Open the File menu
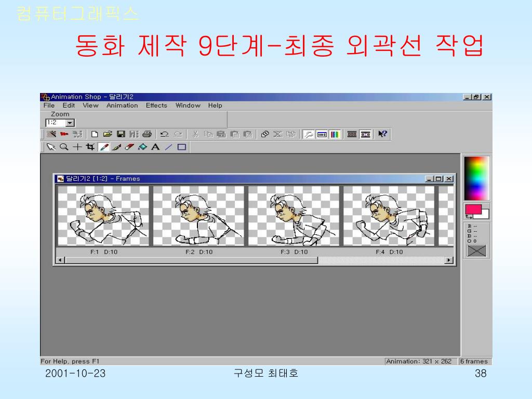This screenshot has height=399, width=532. pos(49,105)
